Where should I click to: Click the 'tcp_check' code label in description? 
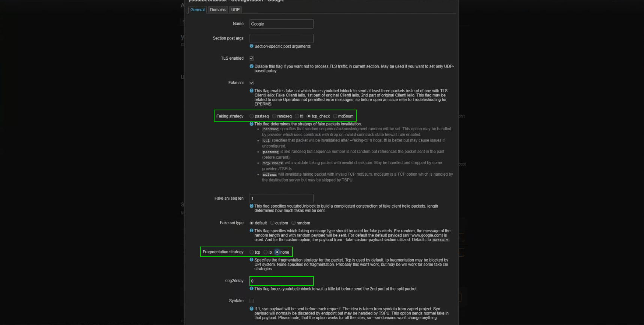tap(273, 163)
